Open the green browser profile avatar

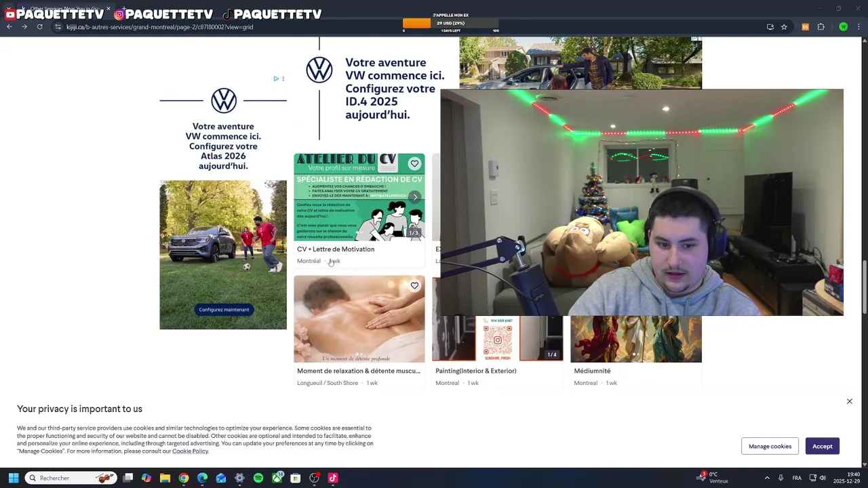[843, 27]
